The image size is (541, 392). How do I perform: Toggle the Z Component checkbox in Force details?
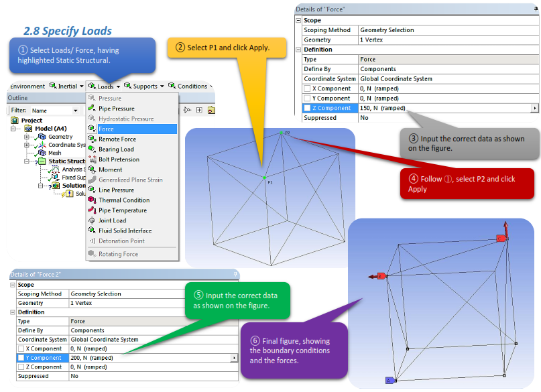click(x=307, y=108)
